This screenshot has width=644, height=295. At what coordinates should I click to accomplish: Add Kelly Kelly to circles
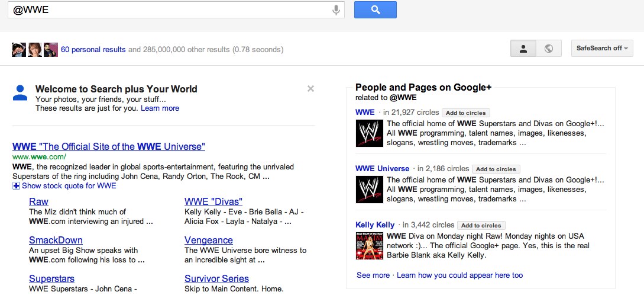point(481,226)
